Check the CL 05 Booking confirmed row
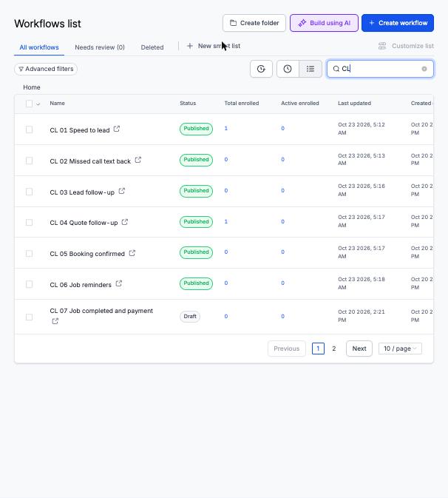448x498 pixels. [x=29, y=254]
